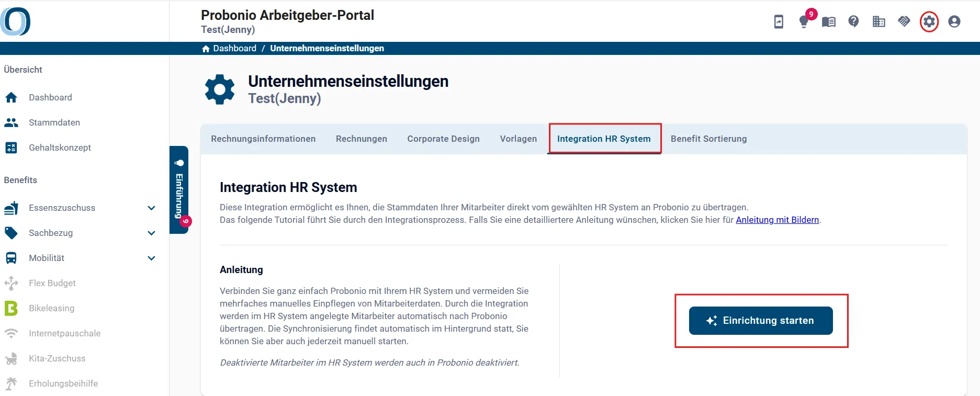Select the Integration HR System tab
This screenshot has height=396, width=980.
click(x=604, y=139)
